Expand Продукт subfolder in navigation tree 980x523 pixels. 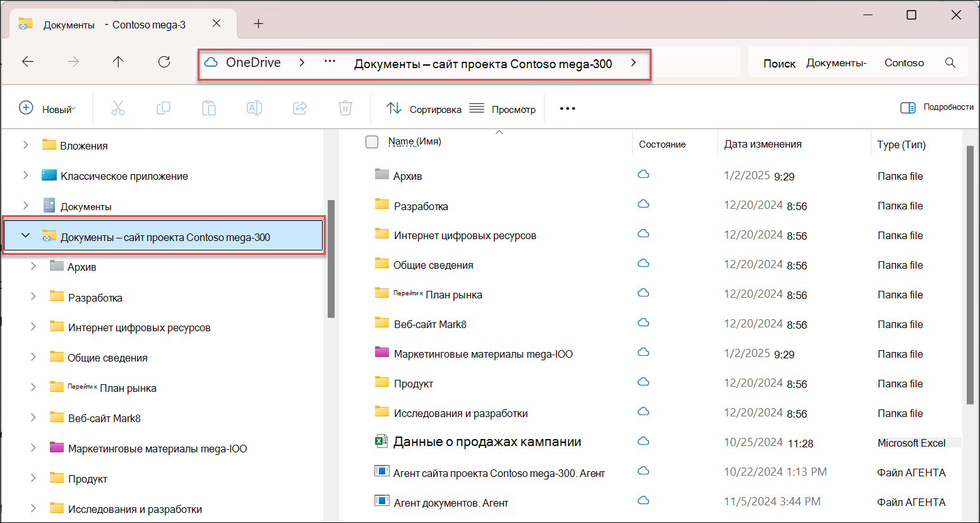pyautogui.click(x=33, y=478)
